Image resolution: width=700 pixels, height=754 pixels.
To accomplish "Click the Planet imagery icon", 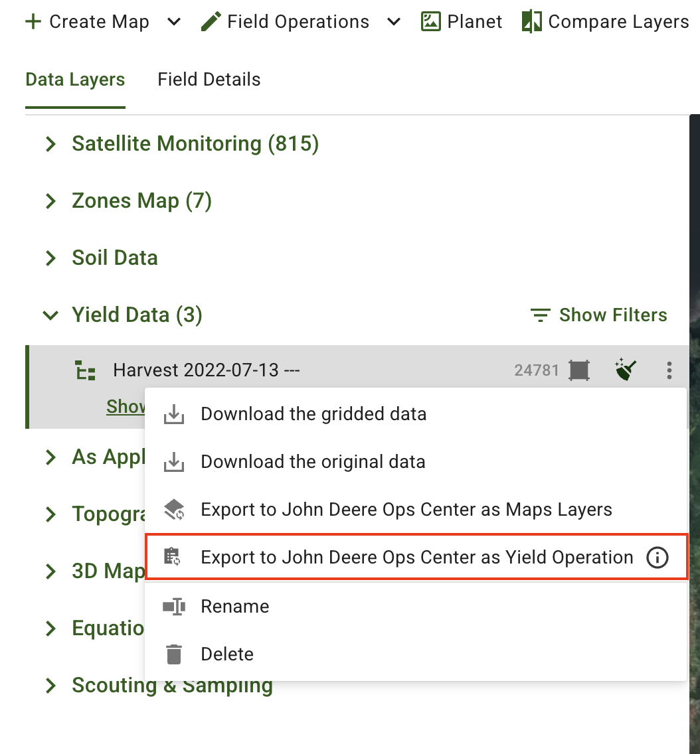I will (431, 22).
